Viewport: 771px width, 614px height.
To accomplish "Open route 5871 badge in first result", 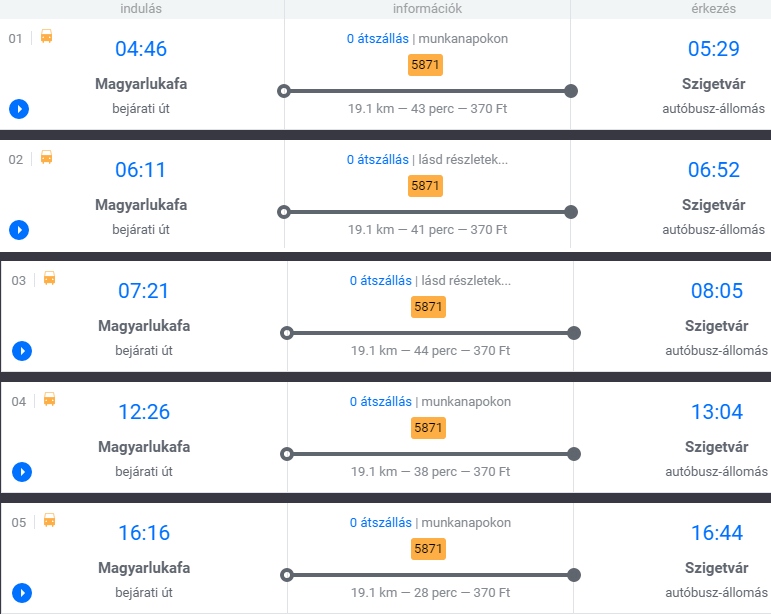I will (425, 65).
